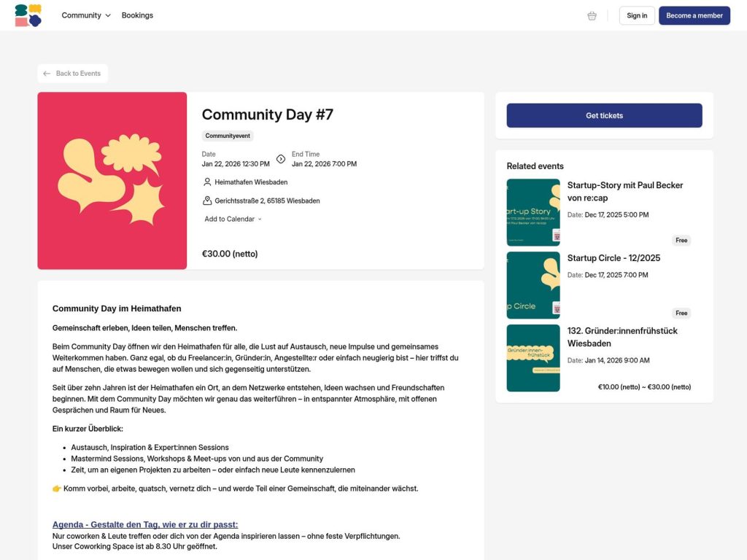
Task: Open the Community dropdown chevron
Action: 107,15
